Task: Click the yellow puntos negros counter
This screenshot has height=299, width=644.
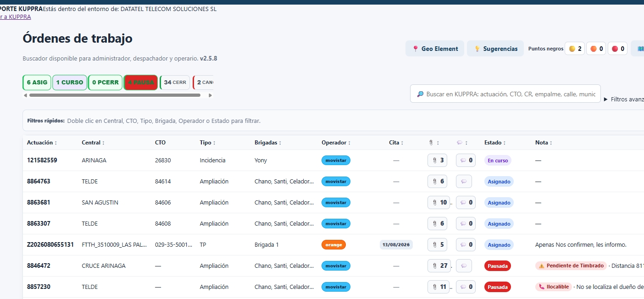Action: click(x=575, y=49)
